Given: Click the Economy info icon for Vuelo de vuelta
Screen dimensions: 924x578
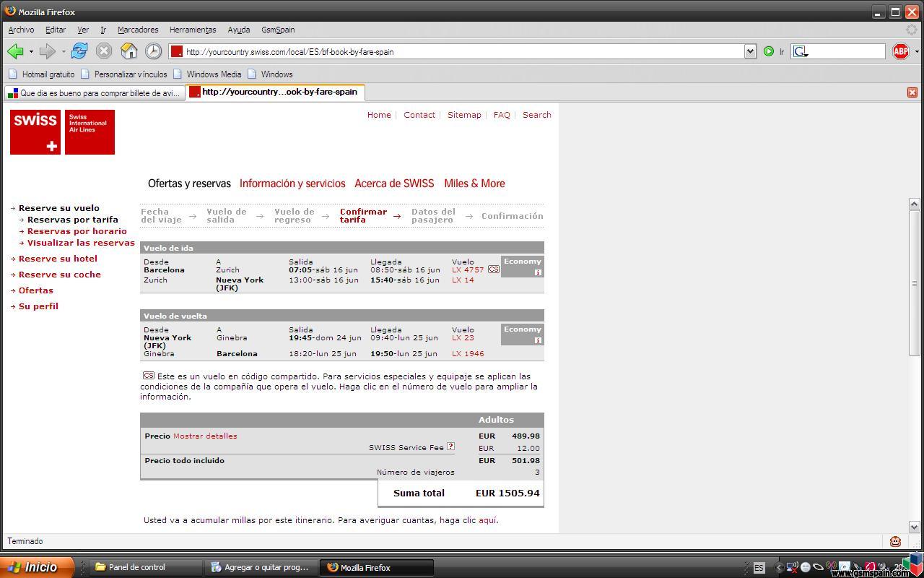Looking at the screenshot, I should coord(538,340).
